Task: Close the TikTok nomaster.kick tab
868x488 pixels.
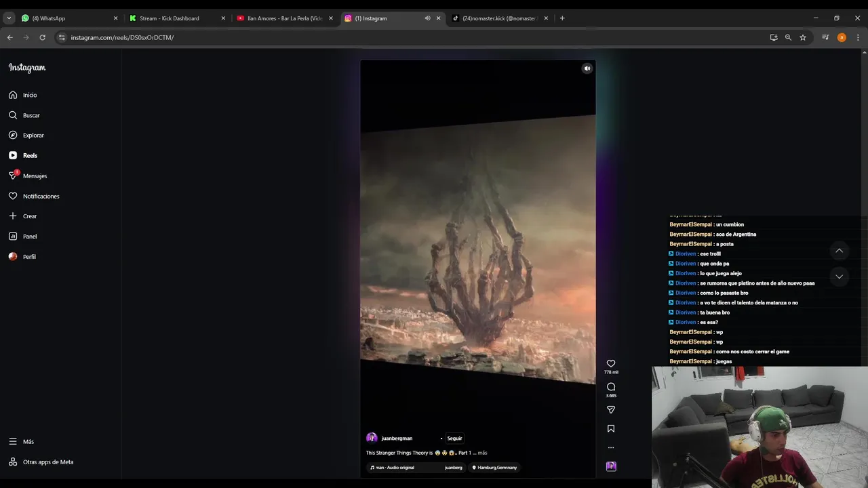Action: [546, 18]
